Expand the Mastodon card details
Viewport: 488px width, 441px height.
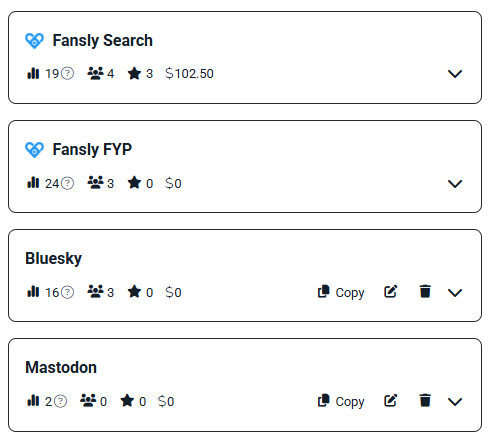tap(455, 402)
